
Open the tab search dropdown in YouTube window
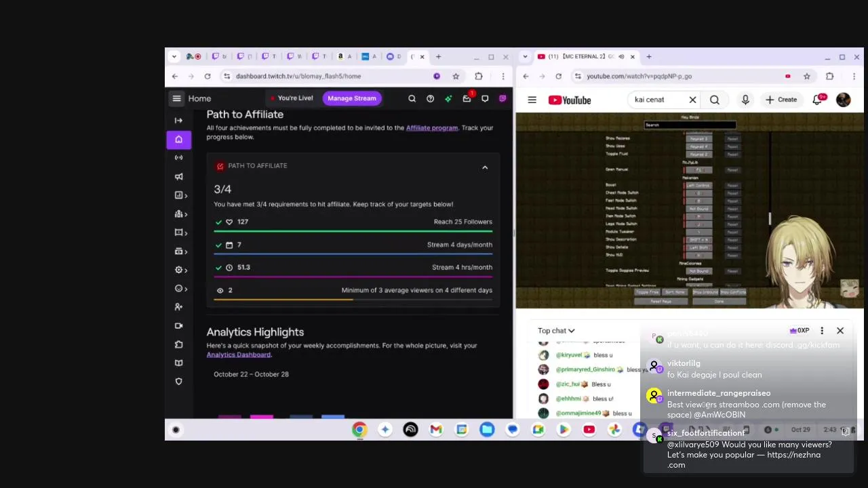(526, 57)
